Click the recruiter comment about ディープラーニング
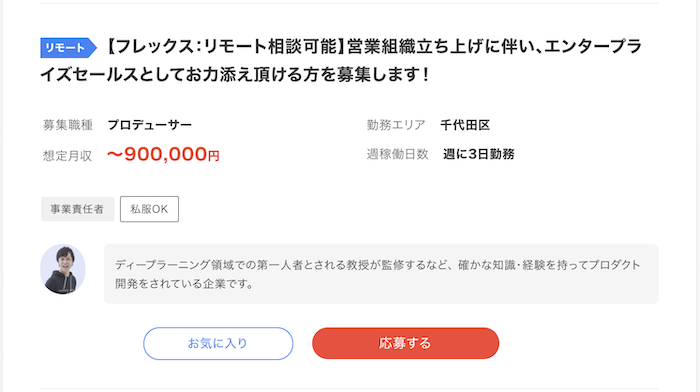700x392 pixels. point(381,274)
